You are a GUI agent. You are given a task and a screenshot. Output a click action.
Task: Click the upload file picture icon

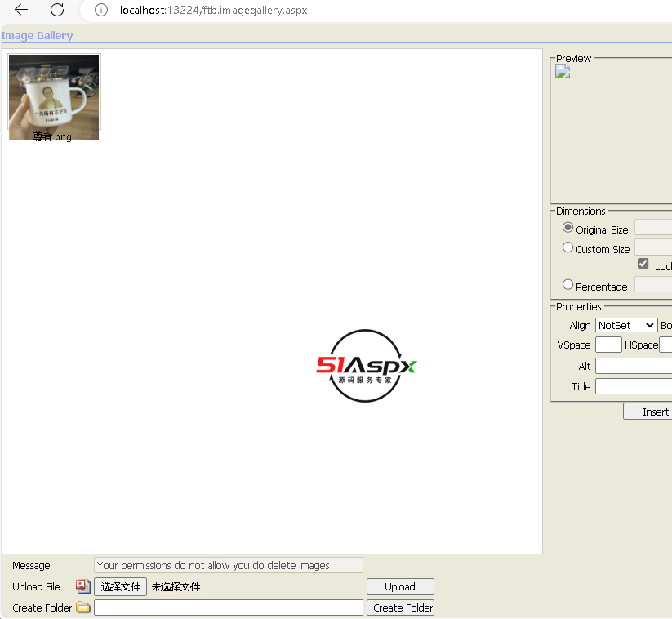click(83, 586)
